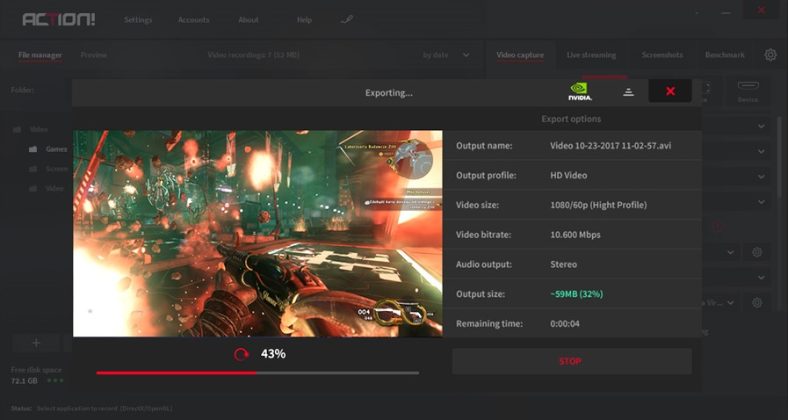Open general settings gear next to Benchmark

(770, 55)
